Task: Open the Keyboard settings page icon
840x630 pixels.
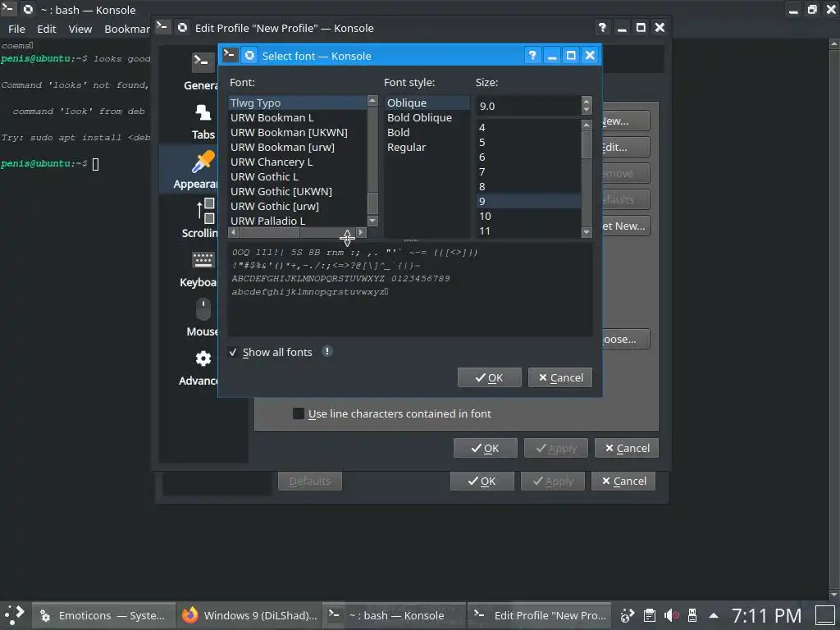Action: point(203,260)
